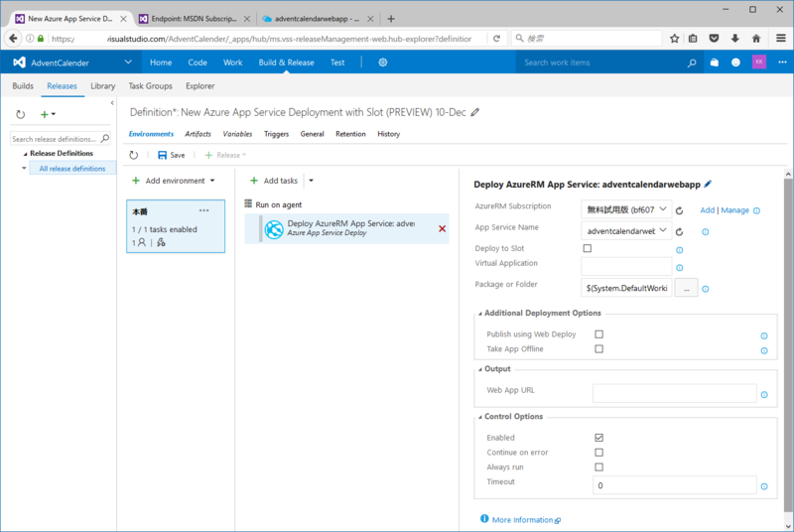
Task: Open the environment ellipsis menu on 本番
Action: coord(204,210)
